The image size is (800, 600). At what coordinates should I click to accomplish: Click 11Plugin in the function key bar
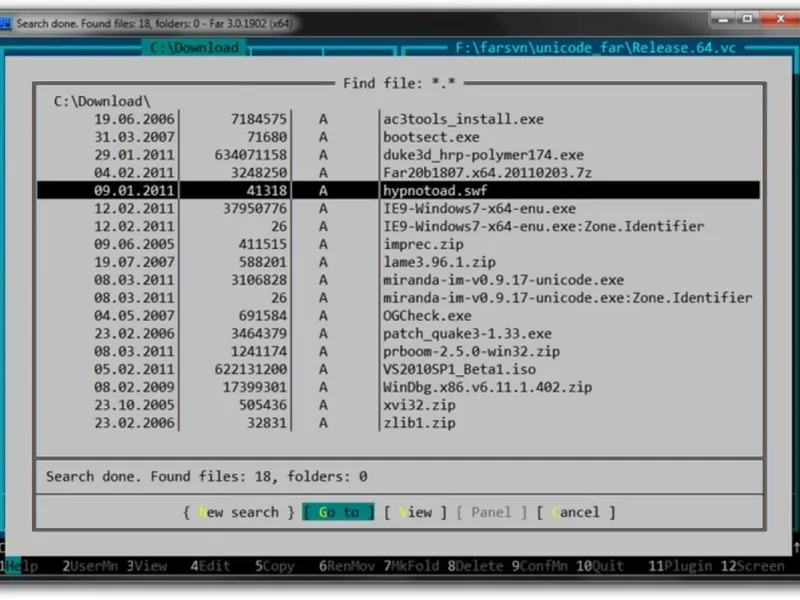pos(680,566)
